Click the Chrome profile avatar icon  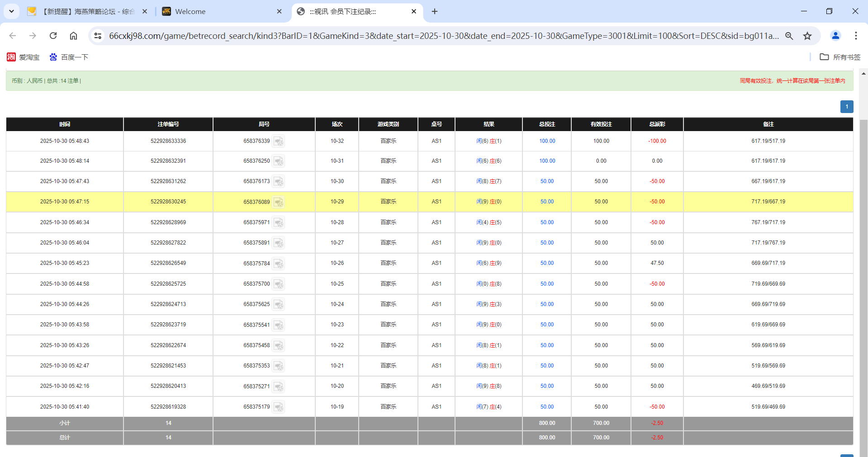835,36
